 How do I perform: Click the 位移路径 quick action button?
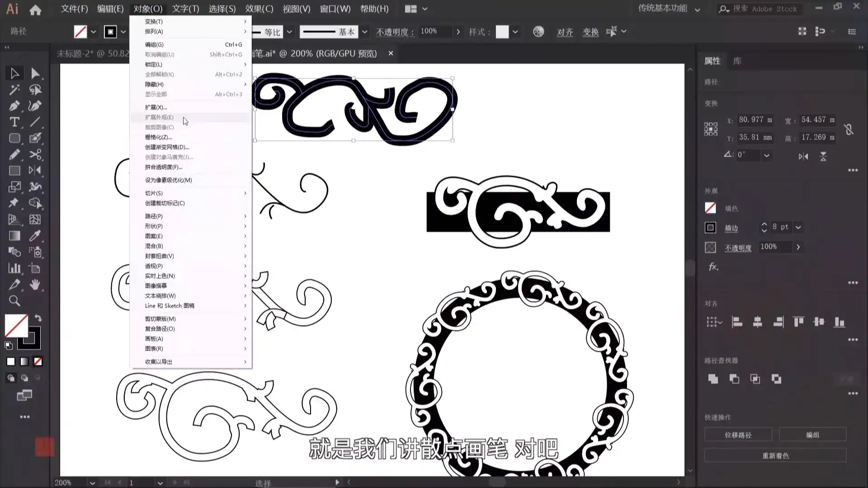(738, 435)
